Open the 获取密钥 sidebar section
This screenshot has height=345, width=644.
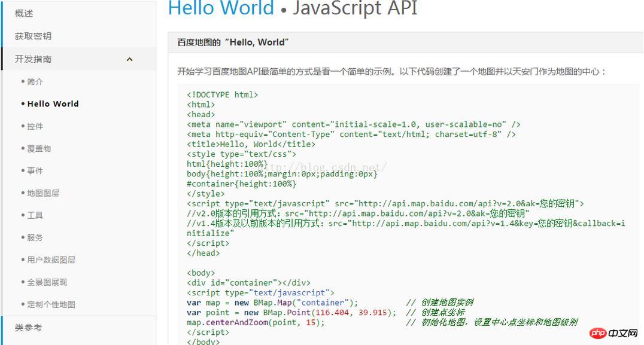(33, 36)
